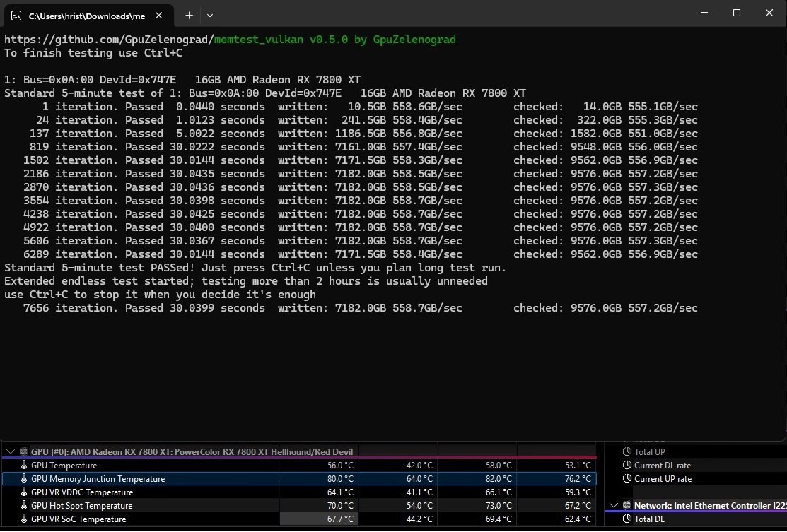
Task: Click the 6289 iteration result line
Action: (x=361, y=254)
